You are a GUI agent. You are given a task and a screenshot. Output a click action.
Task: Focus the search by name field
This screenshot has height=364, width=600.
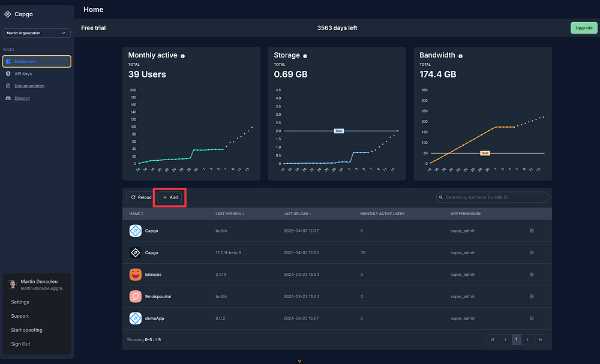tap(492, 197)
